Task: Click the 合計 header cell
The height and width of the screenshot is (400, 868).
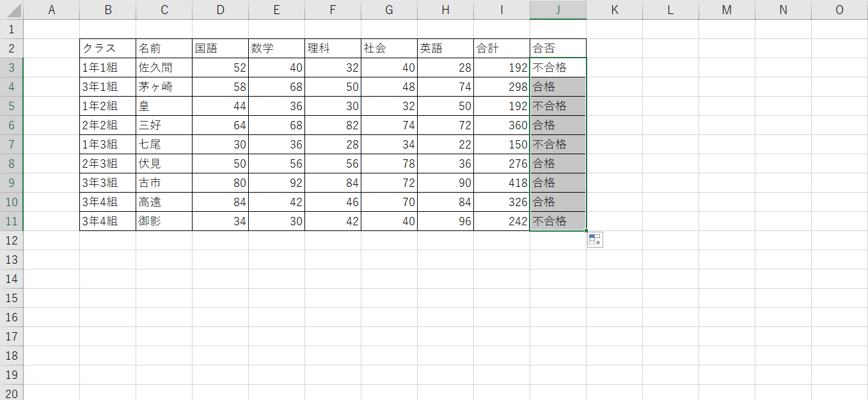Action: tap(501, 48)
